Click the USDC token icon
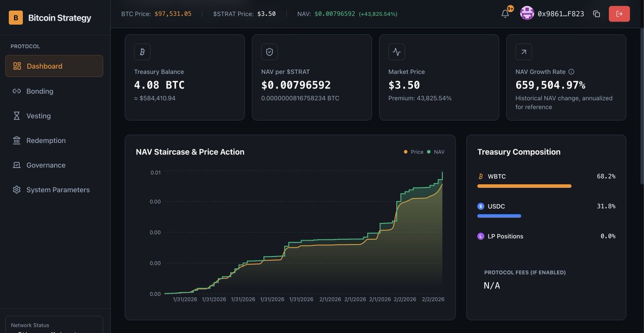 point(480,206)
